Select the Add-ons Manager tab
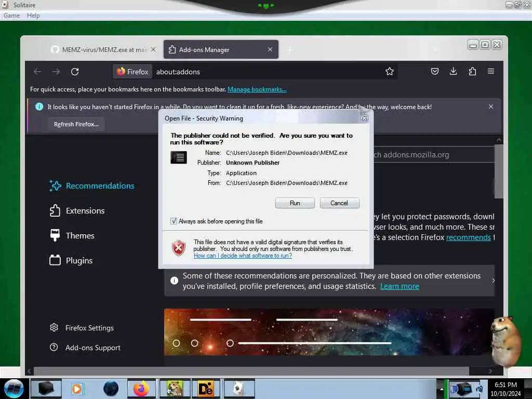 click(x=217, y=49)
